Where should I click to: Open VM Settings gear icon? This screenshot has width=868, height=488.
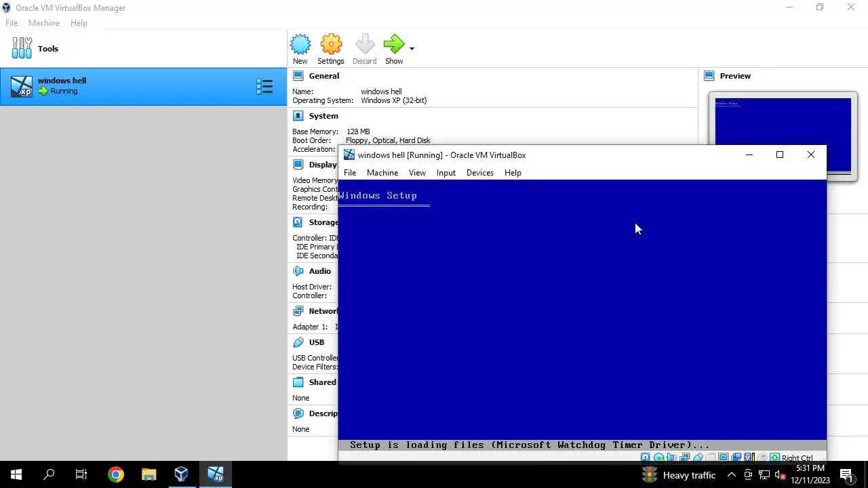[331, 45]
